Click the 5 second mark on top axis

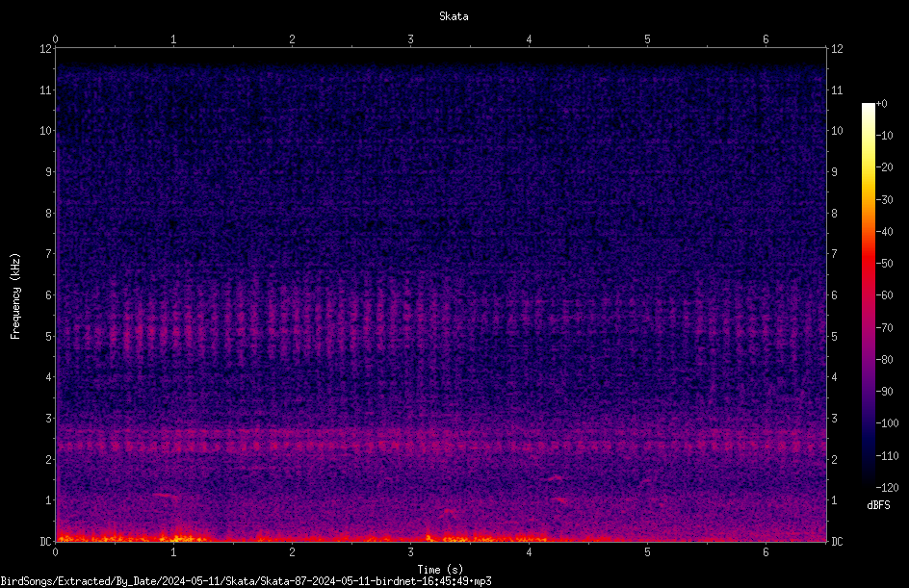[x=647, y=39]
